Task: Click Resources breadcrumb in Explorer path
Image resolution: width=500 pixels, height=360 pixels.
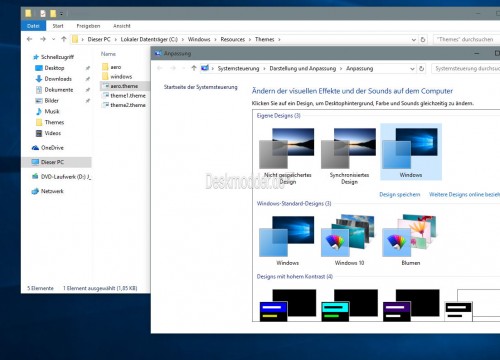Action: click(x=233, y=39)
